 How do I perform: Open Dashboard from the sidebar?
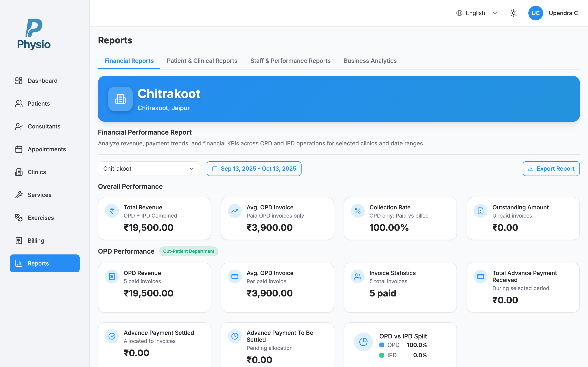pyautogui.click(x=42, y=81)
